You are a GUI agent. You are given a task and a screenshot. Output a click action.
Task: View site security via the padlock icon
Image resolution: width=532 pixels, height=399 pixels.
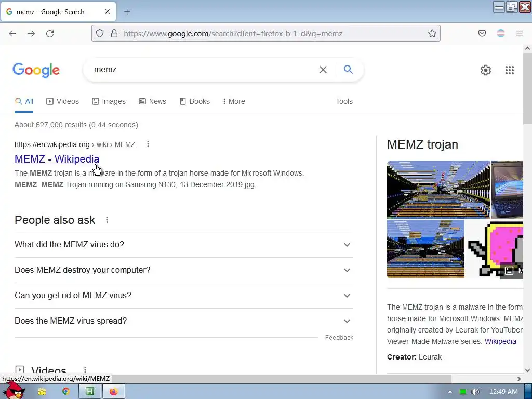(114, 33)
